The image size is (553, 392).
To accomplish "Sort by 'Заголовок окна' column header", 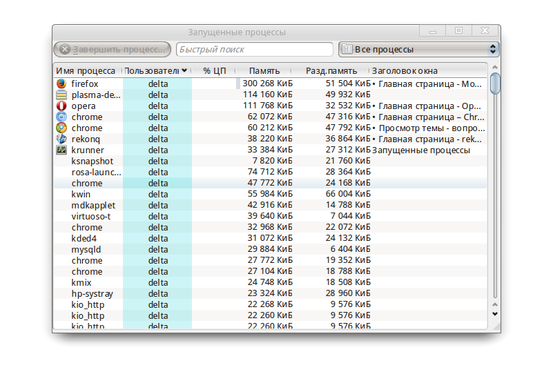I will coord(405,71).
